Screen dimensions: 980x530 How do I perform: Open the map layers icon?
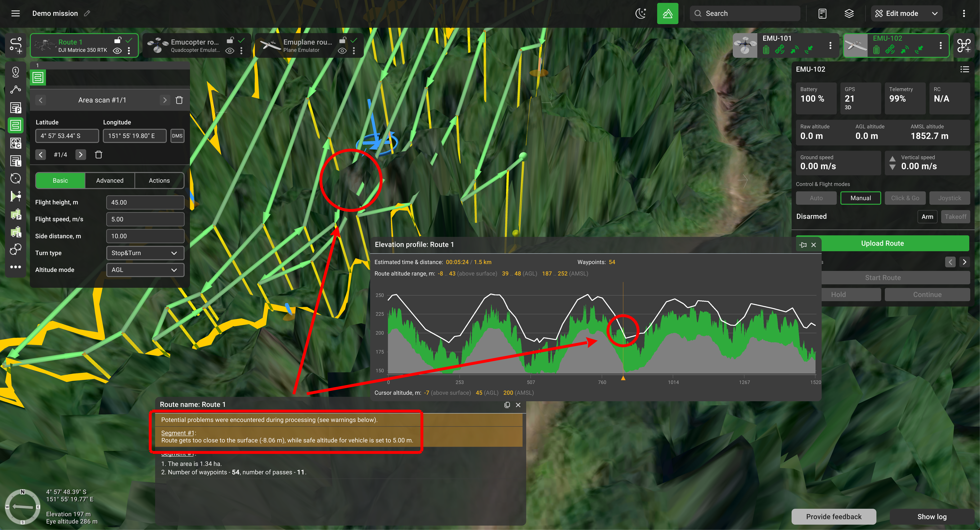tap(849, 13)
